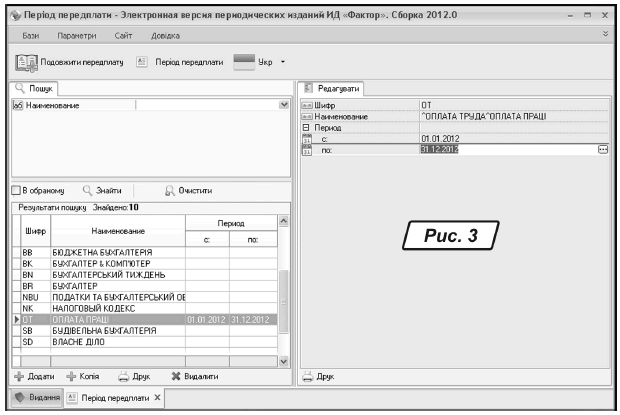Delete the row with Видалити cross icon
620x415 pixels.
tap(177, 376)
